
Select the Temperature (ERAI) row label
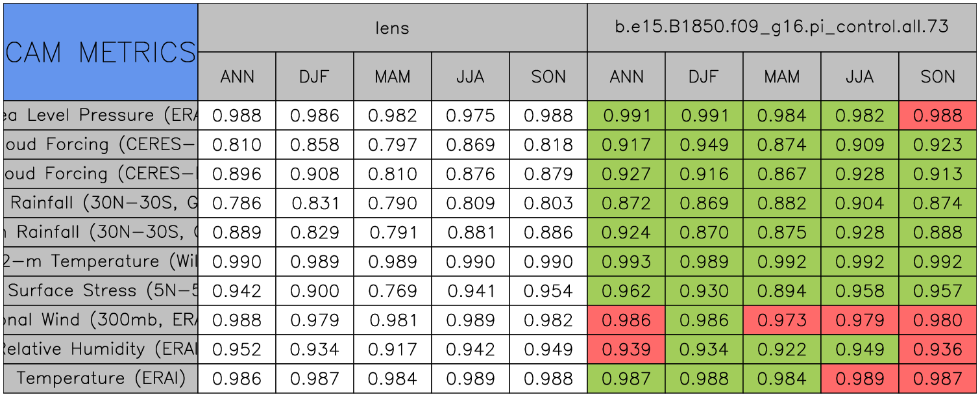[101, 378]
